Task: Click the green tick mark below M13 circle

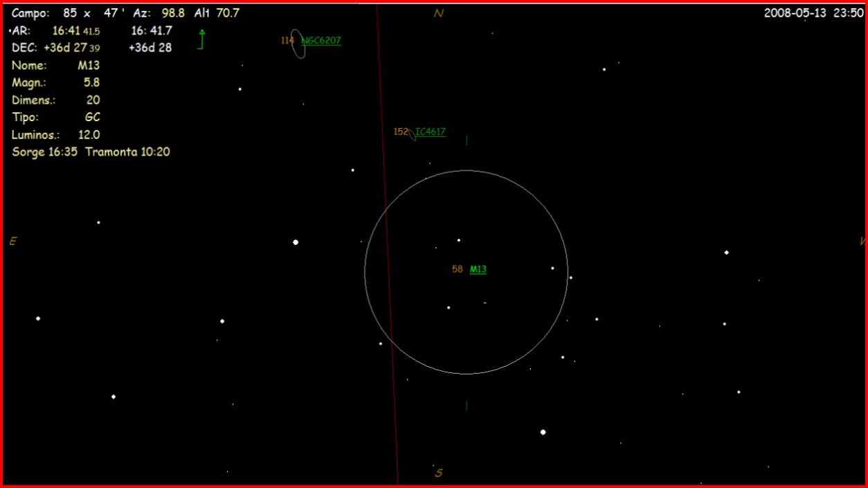Action: tap(467, 405)
